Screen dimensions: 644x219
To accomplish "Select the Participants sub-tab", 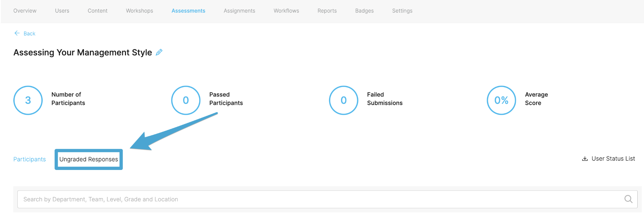I will coord(29,159).
